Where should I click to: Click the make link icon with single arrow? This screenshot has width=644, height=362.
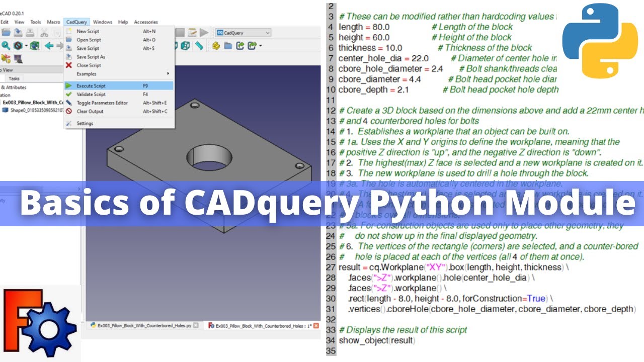[x=239, y=46]
